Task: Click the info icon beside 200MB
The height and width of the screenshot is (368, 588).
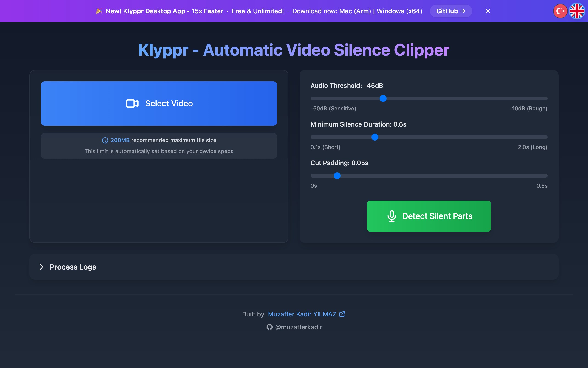Action: (105, 140)
